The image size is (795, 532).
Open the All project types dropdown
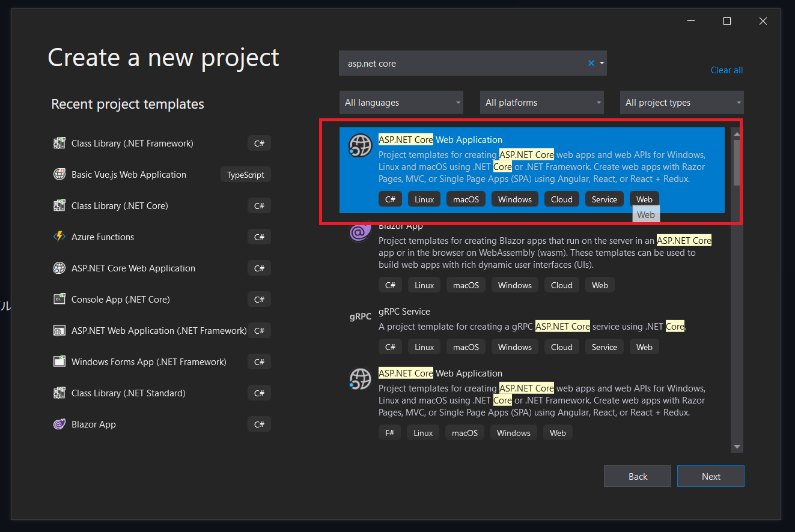tap(681, 103)
